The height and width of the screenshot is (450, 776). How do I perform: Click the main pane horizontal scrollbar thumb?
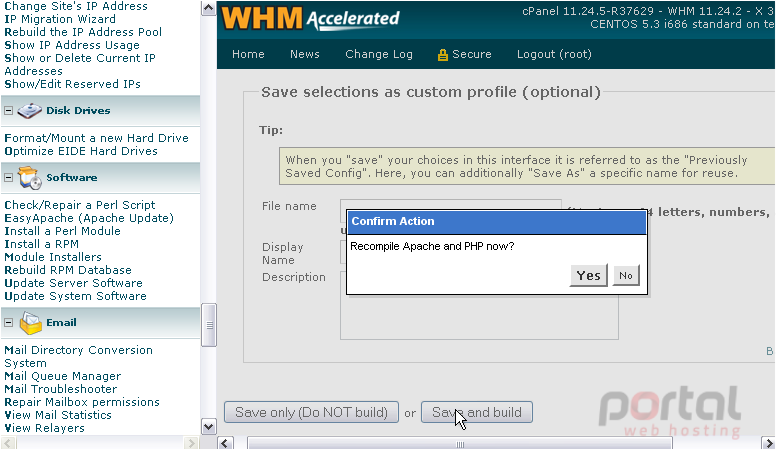click(x=460, y=444)
